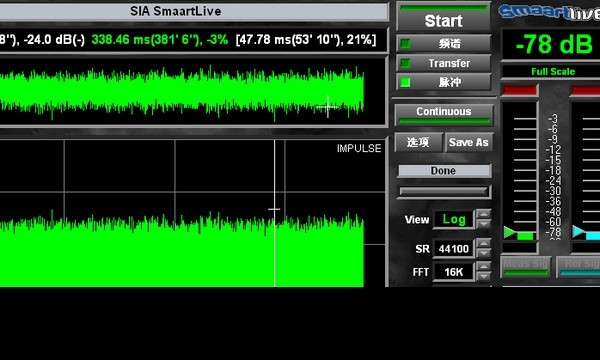Decrease FFT size with down arrow
The height and width of the screenshot is (360, 600).
[484, 277]
